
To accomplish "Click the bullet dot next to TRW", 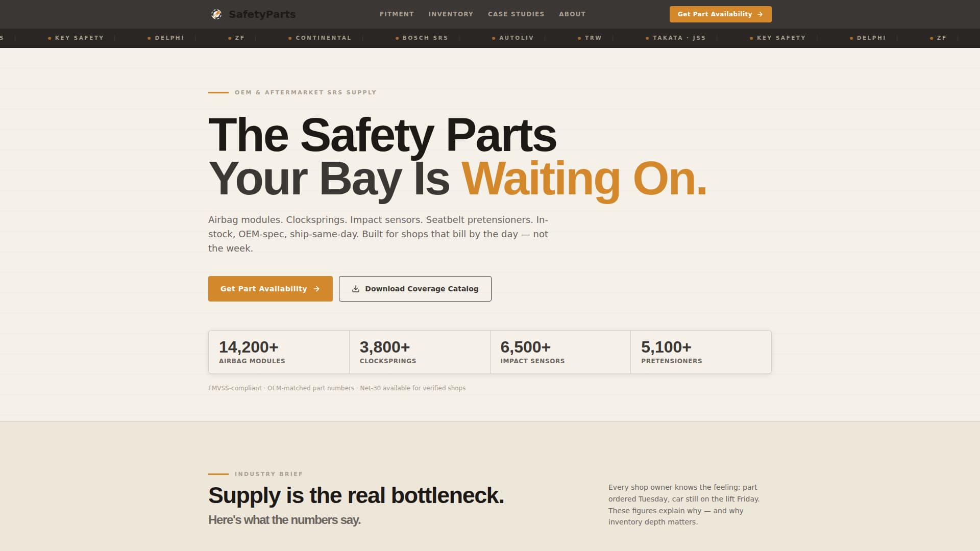I will click(x=579, y=38).
